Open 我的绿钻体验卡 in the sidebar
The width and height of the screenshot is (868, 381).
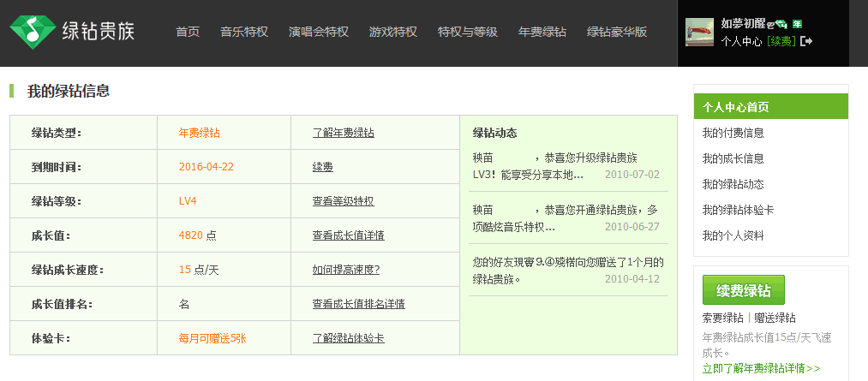click(738, 210)
